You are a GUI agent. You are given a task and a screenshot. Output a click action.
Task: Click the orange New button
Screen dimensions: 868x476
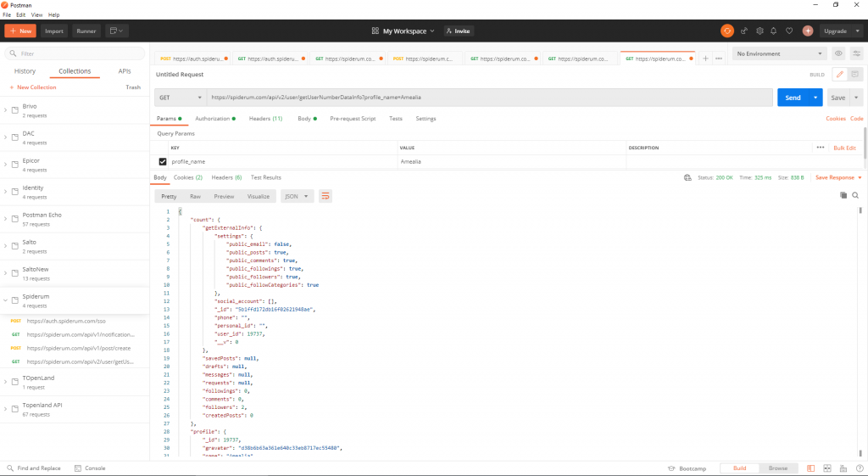pyautogui.click(x=20, y=31)
